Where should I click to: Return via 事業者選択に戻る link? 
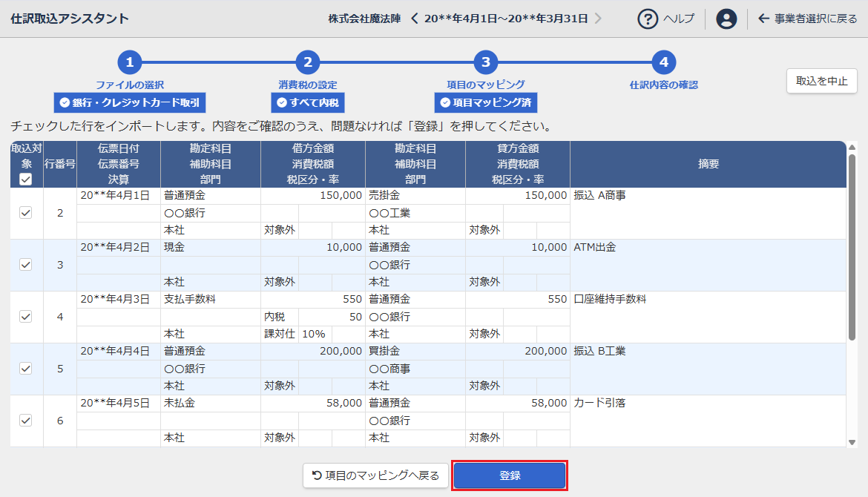807,19
